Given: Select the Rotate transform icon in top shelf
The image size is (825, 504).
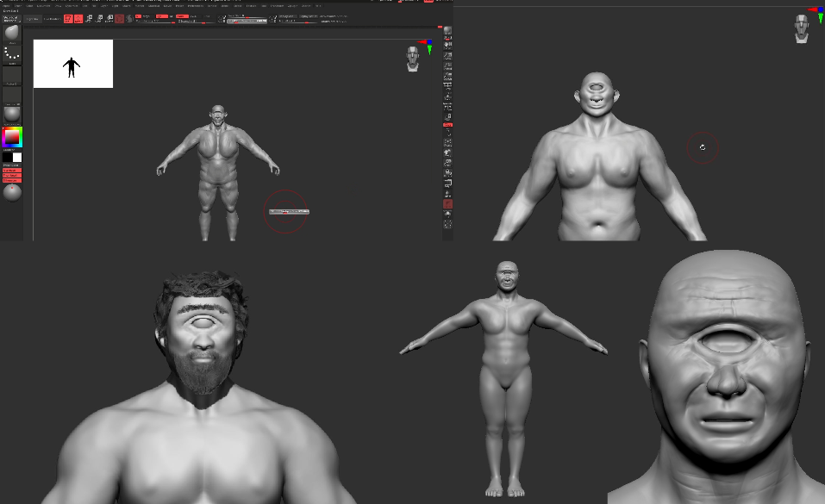Looking at the screenshot, I should pyautogui.click(x=109, y=18).
